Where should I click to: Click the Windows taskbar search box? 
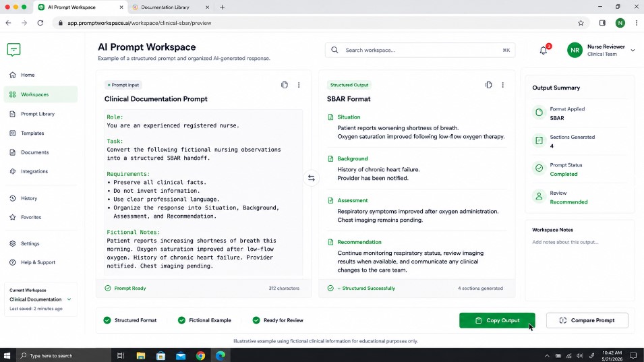click(63, 356)
